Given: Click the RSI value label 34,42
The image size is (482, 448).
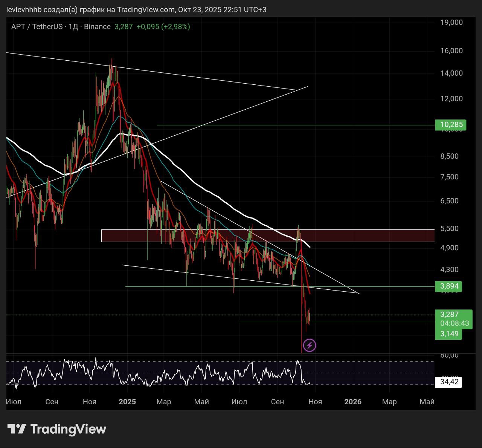Looking at the screenshot, I should (x=449, y=382).
